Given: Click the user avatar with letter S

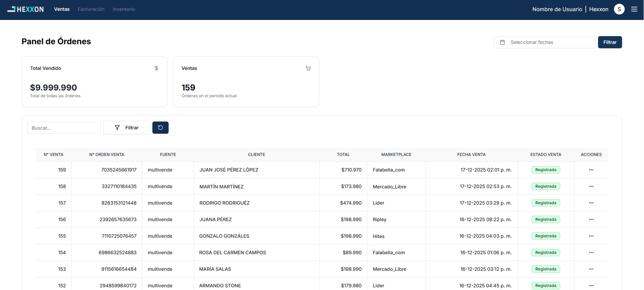Looking at the screenshot, I should click(x=619, y=9).
